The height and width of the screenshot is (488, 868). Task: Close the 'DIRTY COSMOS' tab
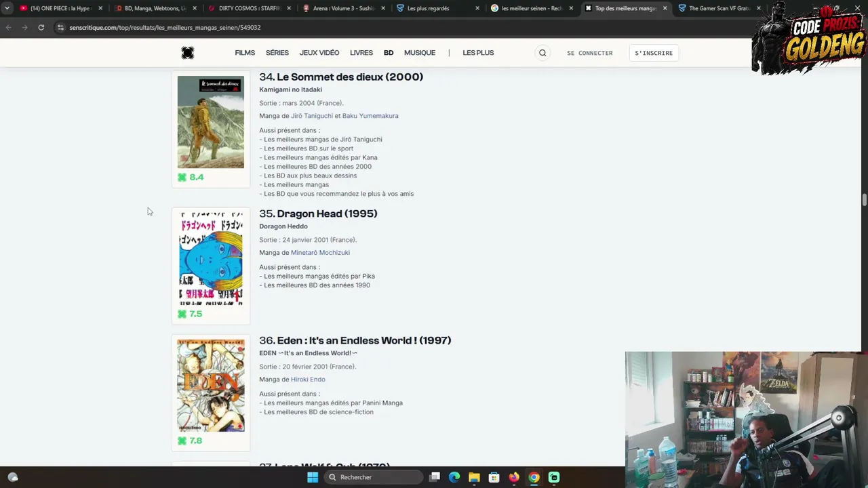pyautogui.click(x=289, y=8)
